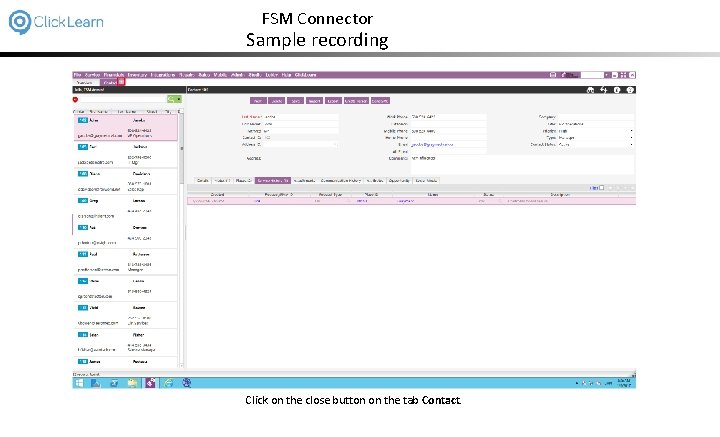The height and width of the screenshot is (437, 720).
Task: Click the Export button
Action: click(x=333, y=101)
